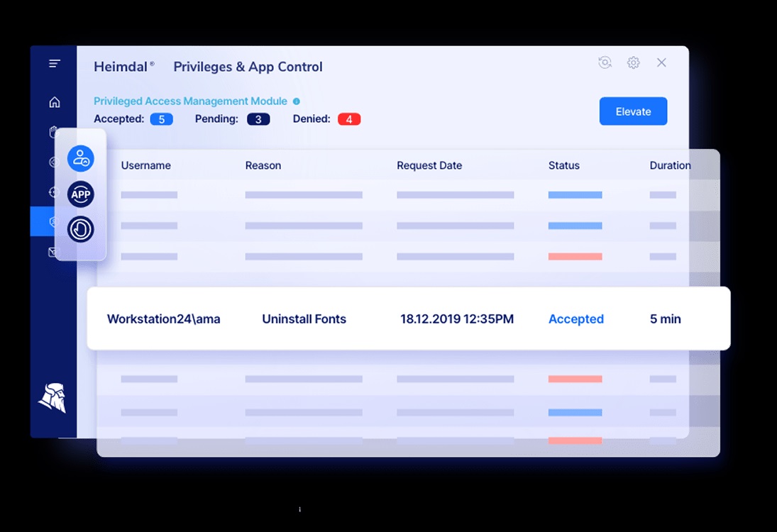This screenshot has height=532, width=777.
Task: Click the hand icon in the floating panel
Action: (x=81, y=229)
